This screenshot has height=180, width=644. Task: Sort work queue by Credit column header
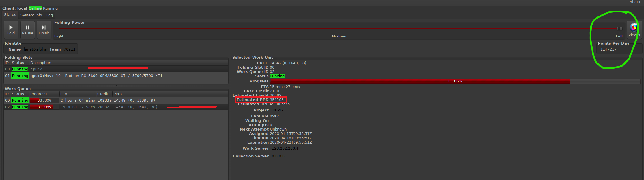pos(104,94)
